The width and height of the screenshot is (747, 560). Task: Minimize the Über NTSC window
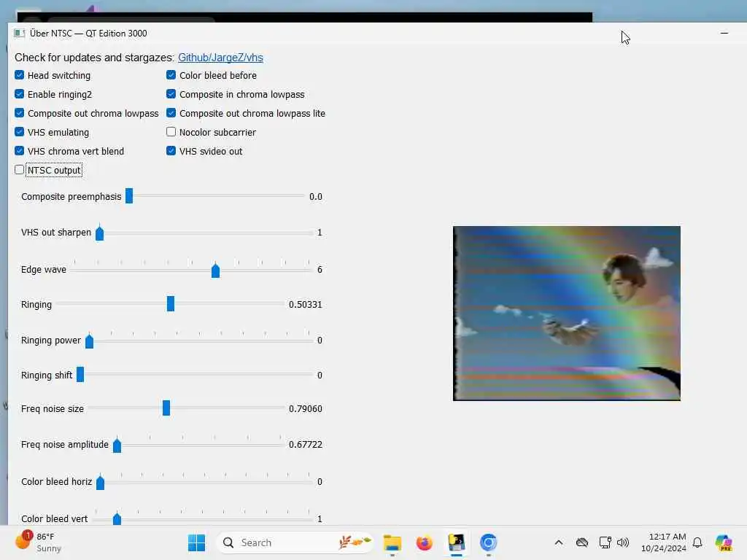(724, 34)
